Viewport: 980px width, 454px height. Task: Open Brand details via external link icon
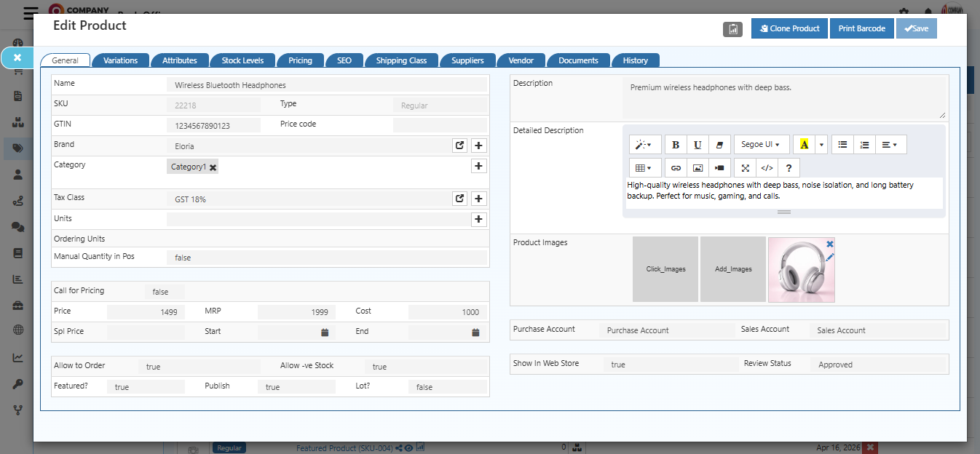click(459, 146)
